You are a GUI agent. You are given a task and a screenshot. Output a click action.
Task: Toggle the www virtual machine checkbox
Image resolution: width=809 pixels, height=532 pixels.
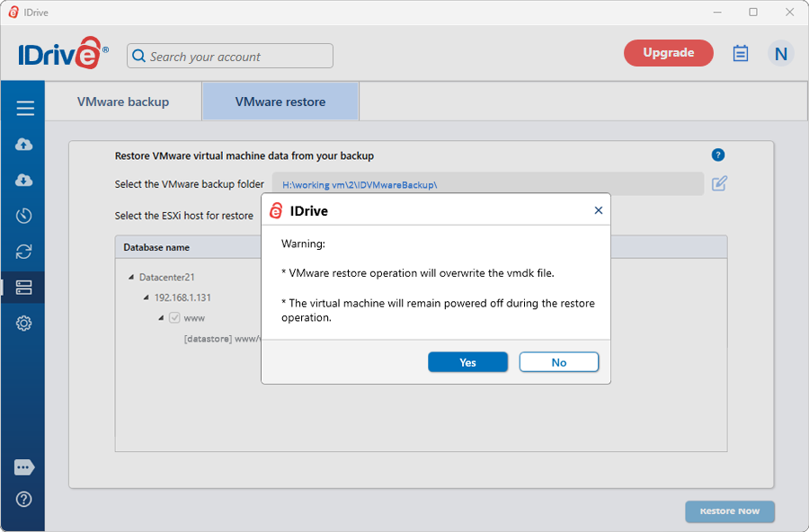(x=174, y=318)
